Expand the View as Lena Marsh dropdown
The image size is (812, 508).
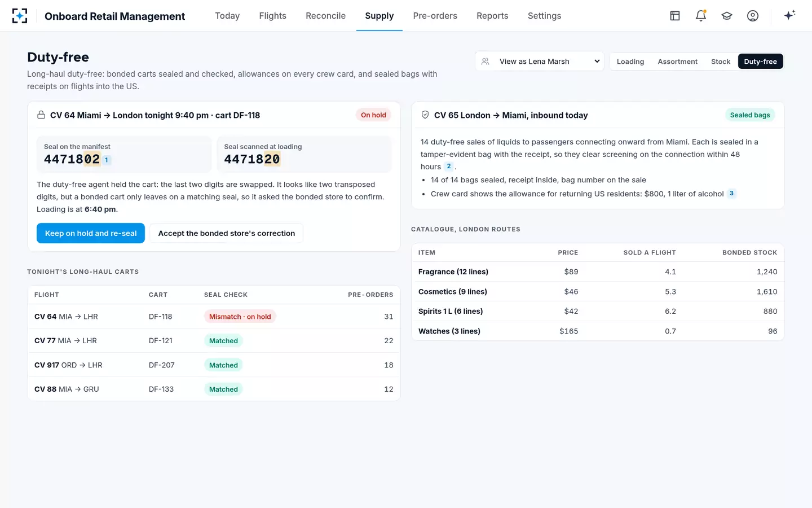(x=540, y=62)
